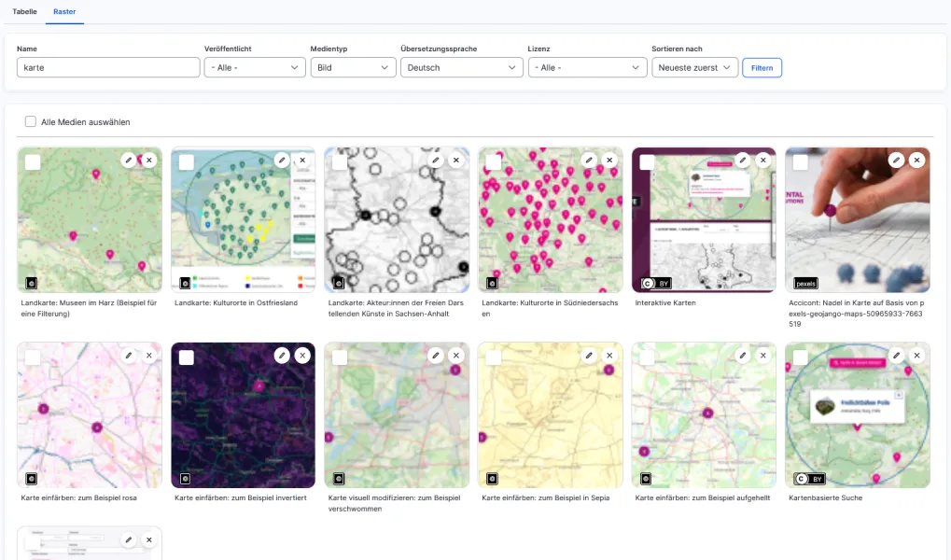
Task: Edit the aufgehellt map image
Action: pos(743,356)
